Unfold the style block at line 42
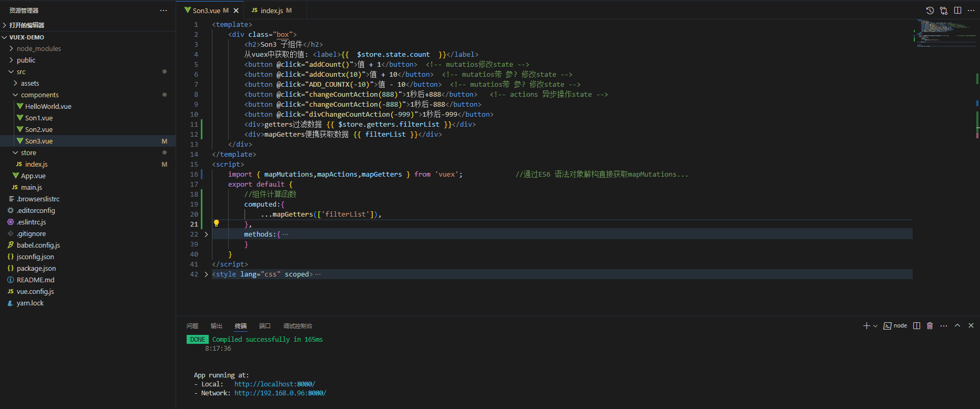This screenshot has width=980, height=409. tap(206, 274)
